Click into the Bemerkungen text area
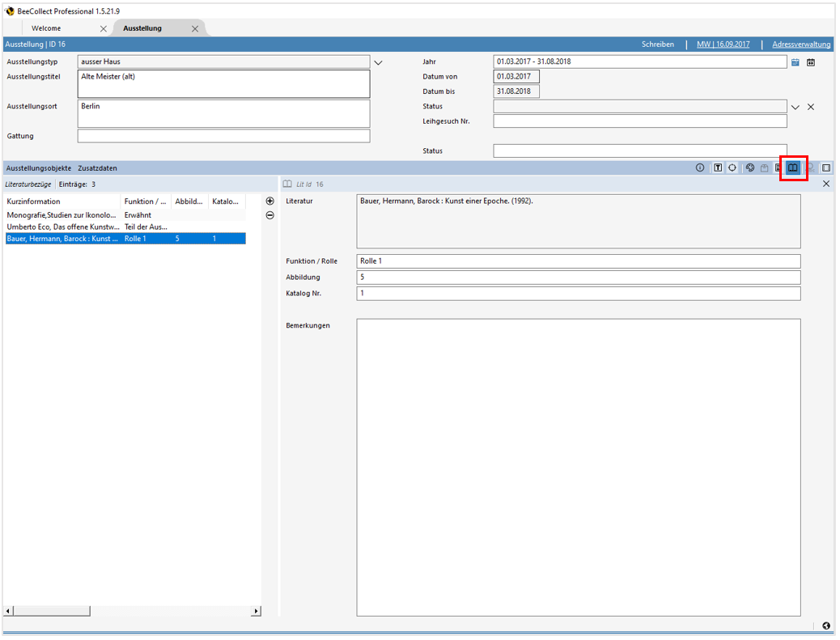 pos(578,467)
